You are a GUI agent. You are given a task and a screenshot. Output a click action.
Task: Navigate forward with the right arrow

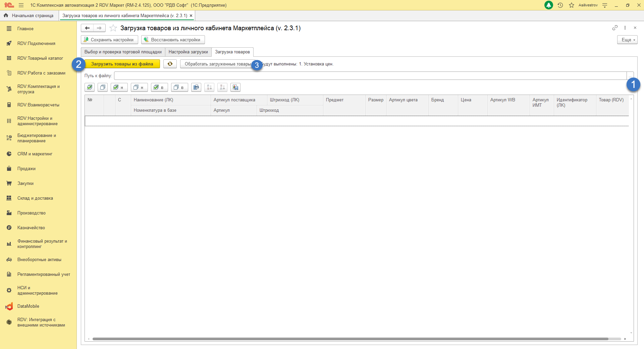[x=99, y=28]
